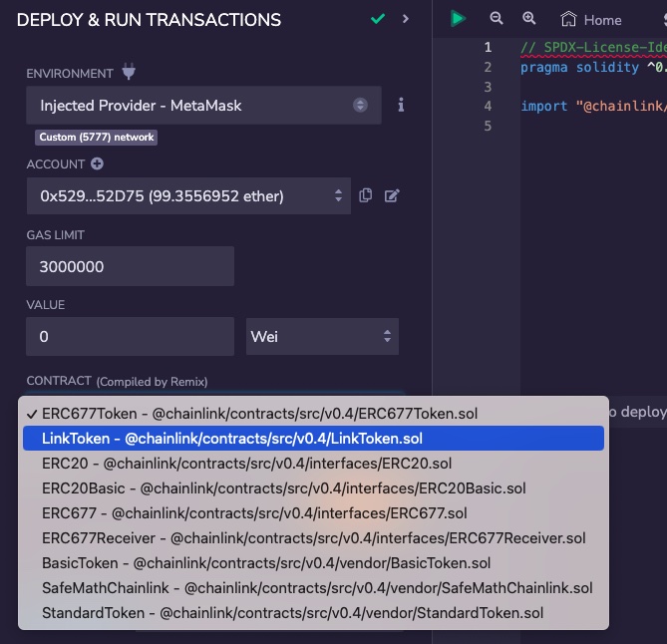This screenshot has height=644, width=667.
Task: Click the plug icon next to ENVIRONMENT
Action: coord(128,73)
